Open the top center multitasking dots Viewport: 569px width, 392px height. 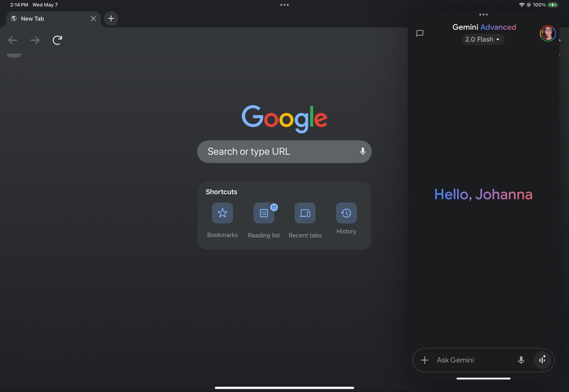tap(284, 5)
